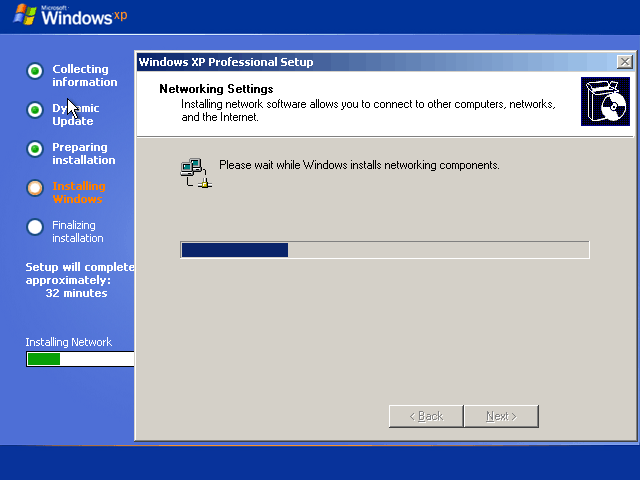Click the Back button
The width and height of the screenshot is (640, 480).
click(426, 416)
